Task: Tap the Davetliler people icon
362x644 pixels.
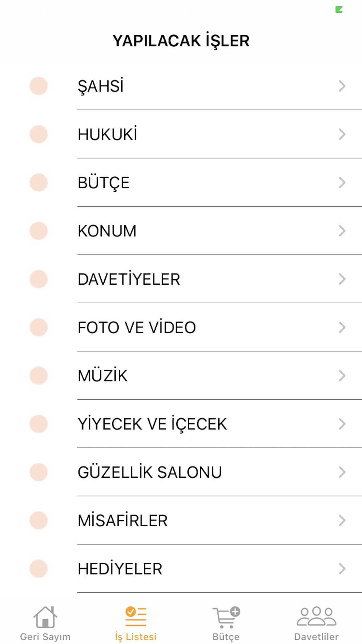Action: click(x=316, y=616)
